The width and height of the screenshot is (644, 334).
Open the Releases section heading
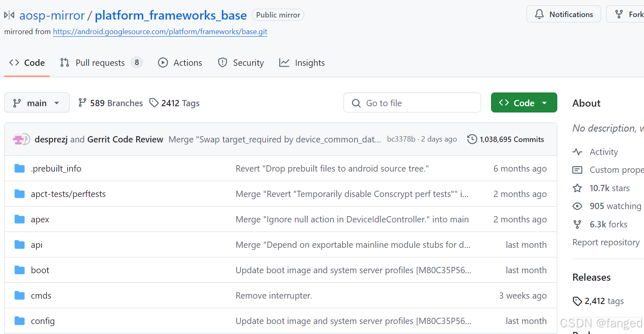point(591,277)
